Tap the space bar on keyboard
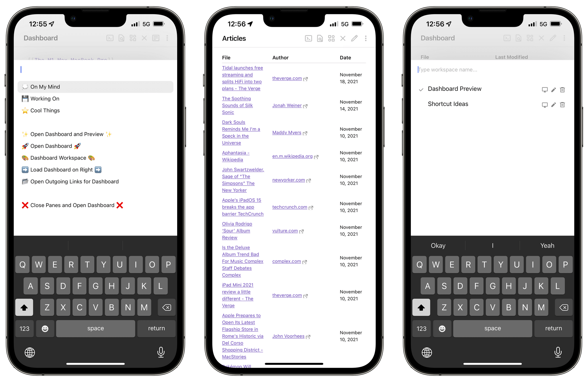This screenshot has width=588, height=382. [x=96, y=328]
